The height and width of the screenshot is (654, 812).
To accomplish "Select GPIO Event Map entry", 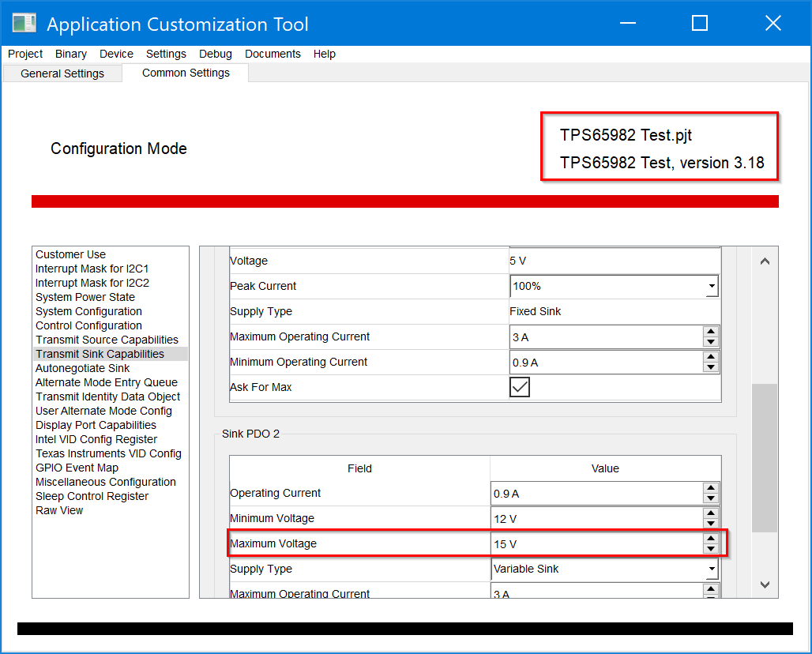I will (x=77, y=468).
